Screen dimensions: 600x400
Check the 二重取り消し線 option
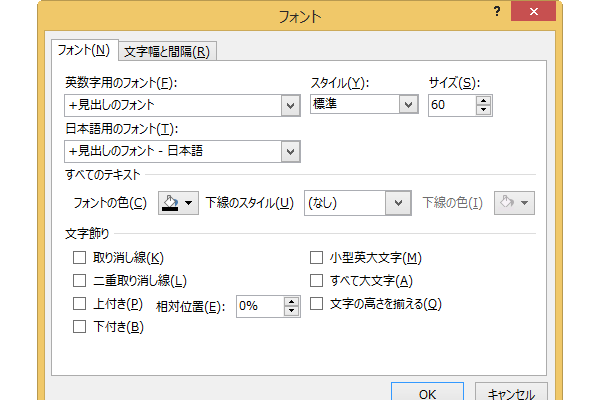(x=79, y=281)
